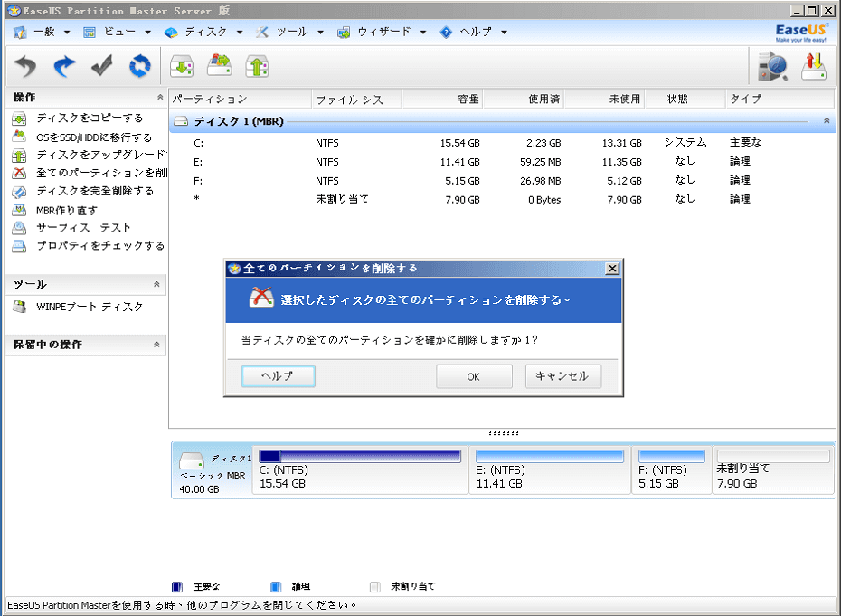
Task: Click WINPEブート ディスク link text
Action: pyautogui.click(x=90, y=307)
